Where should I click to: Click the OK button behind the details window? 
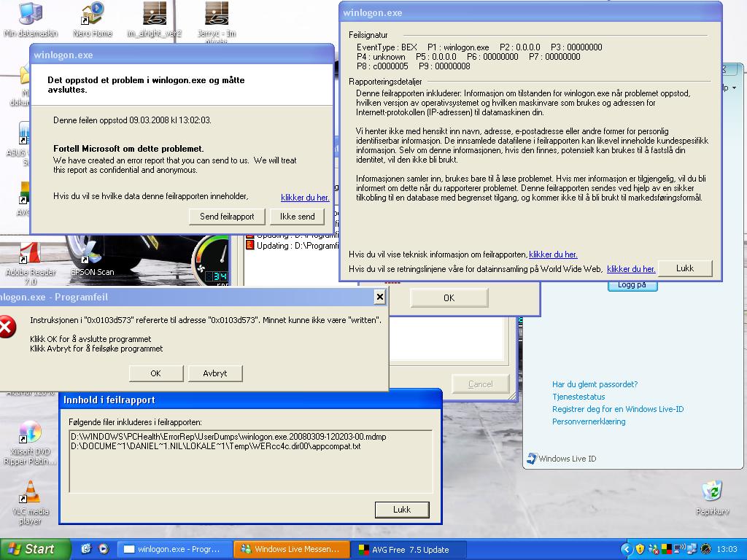[449, 298]
